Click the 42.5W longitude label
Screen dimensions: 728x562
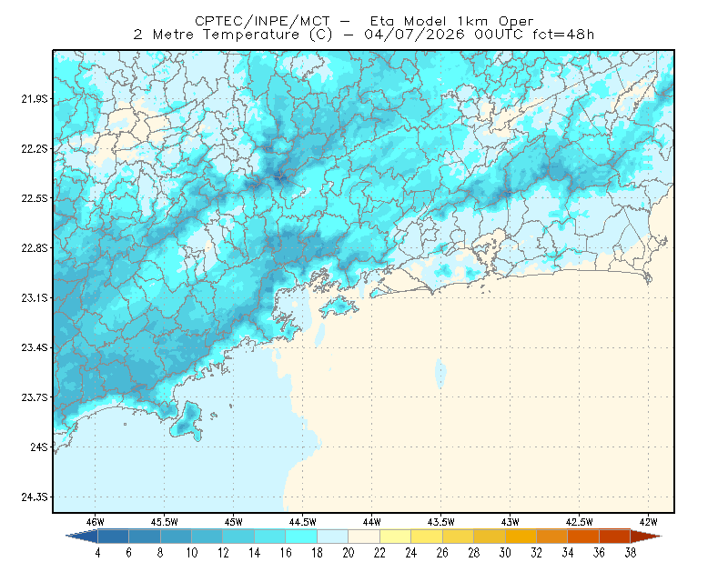click(x=580, y=522)
